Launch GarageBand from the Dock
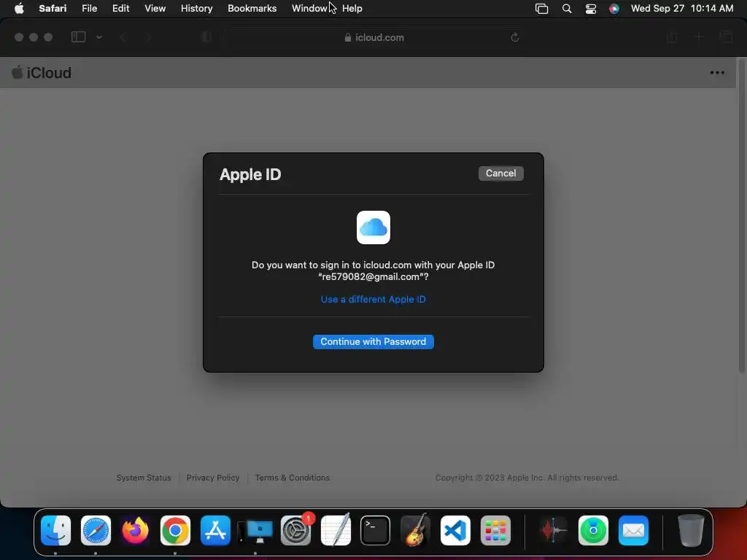This screenshot has width=747, height=560. pos(415,531)
